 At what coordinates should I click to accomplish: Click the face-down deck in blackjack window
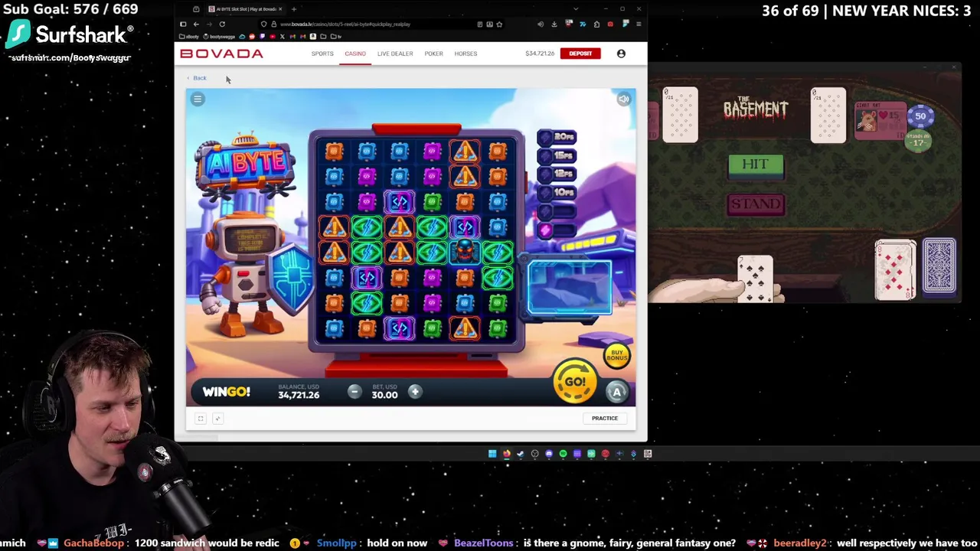coord(939,266)
